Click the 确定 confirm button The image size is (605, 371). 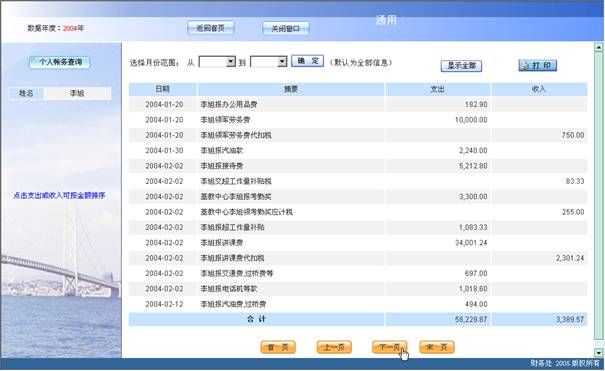308,61
